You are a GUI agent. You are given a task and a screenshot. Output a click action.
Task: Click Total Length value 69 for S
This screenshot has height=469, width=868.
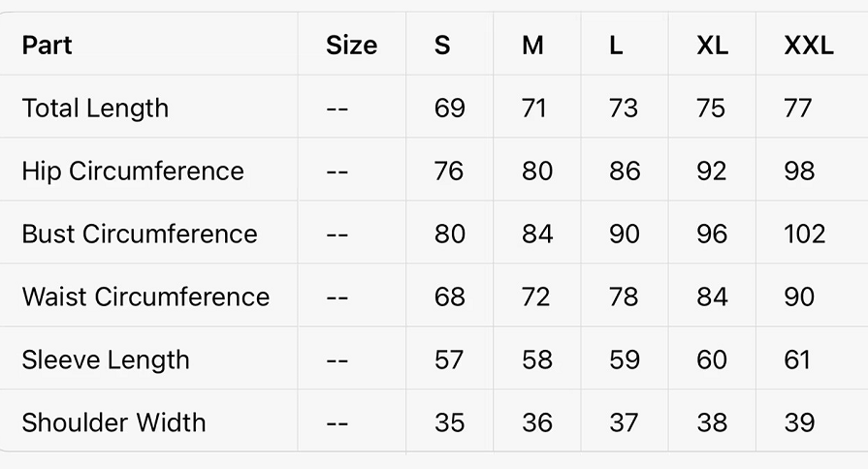click(449, 108)
